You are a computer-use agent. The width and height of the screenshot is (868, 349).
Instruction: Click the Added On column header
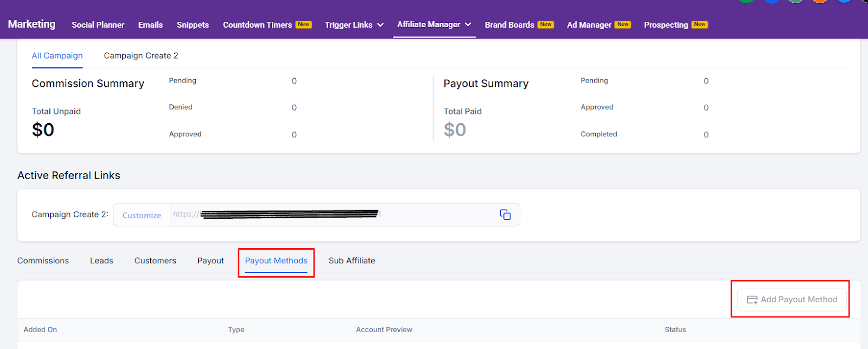pyautogui.click(x=40, y=329)
